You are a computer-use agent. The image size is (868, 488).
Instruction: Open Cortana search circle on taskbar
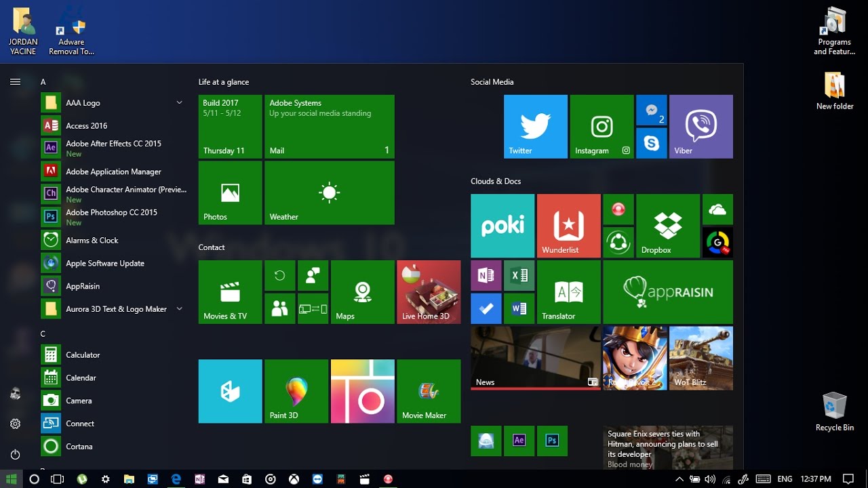click(35, 479)
